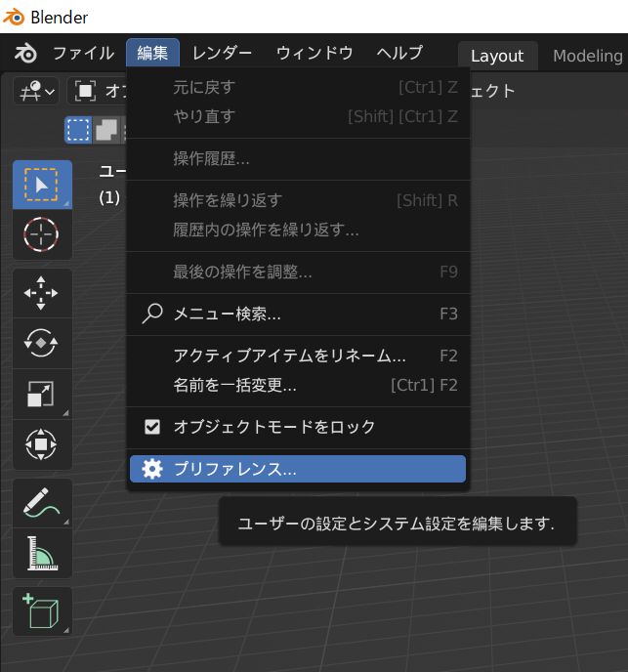Choose 履歴内の操作を繰り返す... entry
This screenshot has width=628, height=672.
point(298,231)
